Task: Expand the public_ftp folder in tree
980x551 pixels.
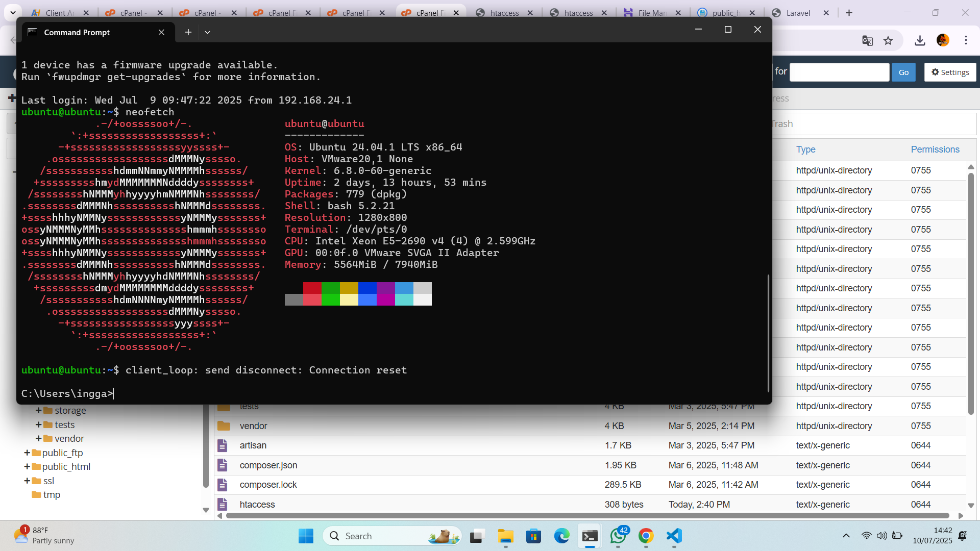Action: click(x=27, y=453)
